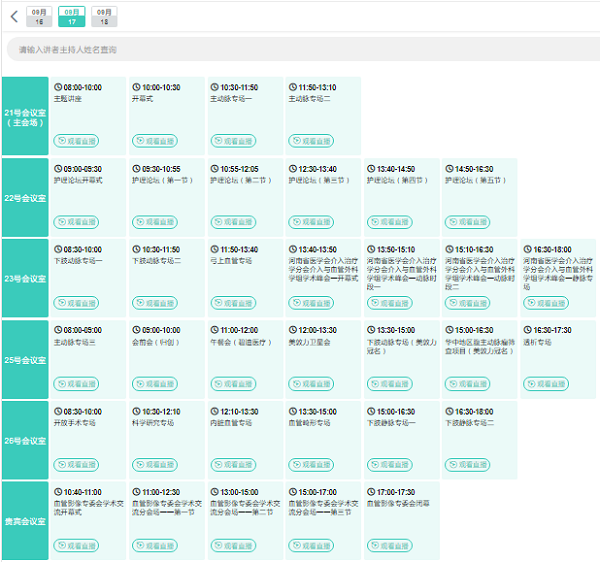Screen dimensions: 600x562
Task: Switch to the 09月 18 date tab
Action: pos(103,16)
